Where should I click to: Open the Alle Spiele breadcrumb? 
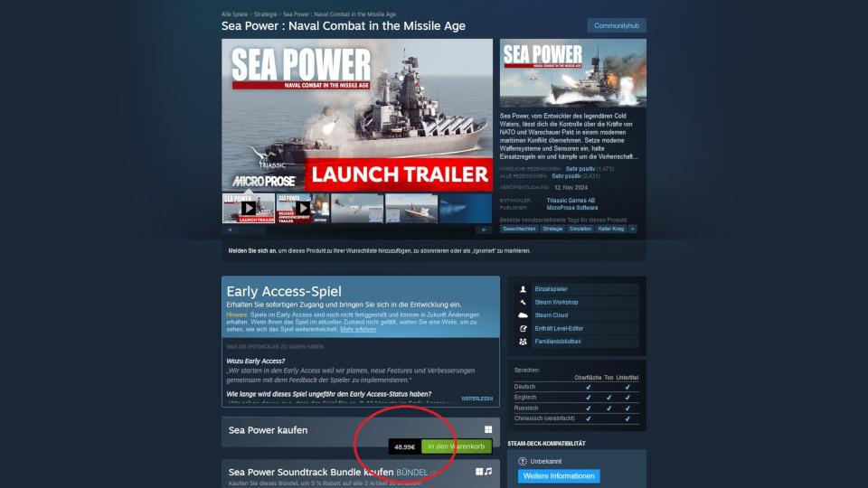[234, 14]
